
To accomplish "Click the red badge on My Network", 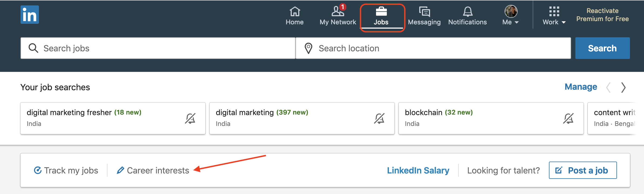I will (343, 7).
